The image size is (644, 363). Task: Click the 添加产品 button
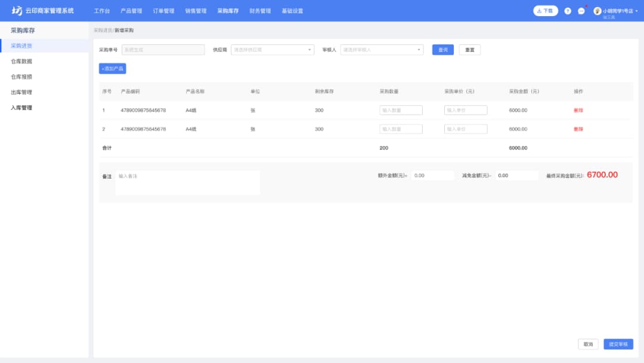113,69
